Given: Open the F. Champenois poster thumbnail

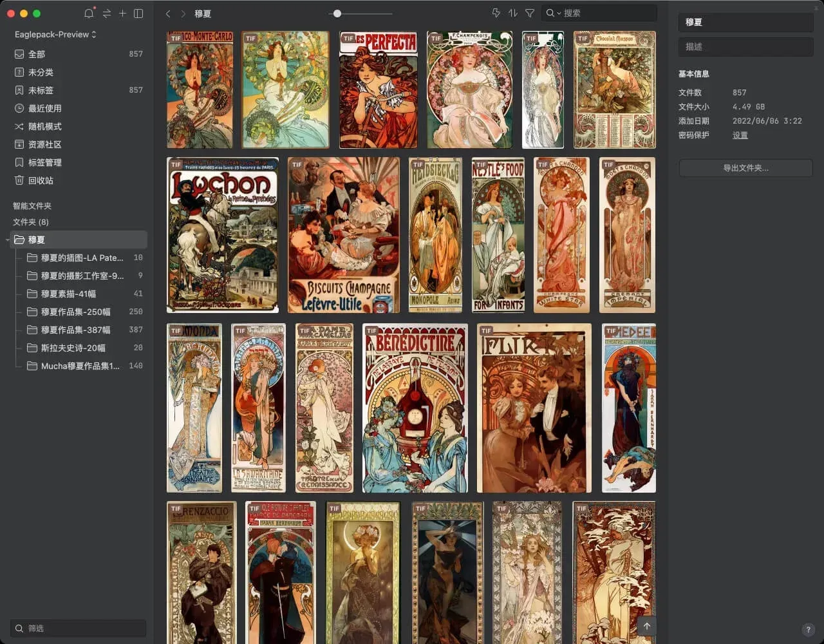Looking at the screenshot, I should point(469,90).
